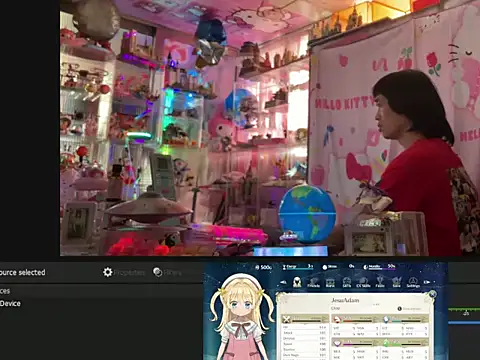The height and width of the screenshot is (360, 480).
Task: Open the character profile icon in game menu
Action: pyautogui.click(x=297, y=282)
